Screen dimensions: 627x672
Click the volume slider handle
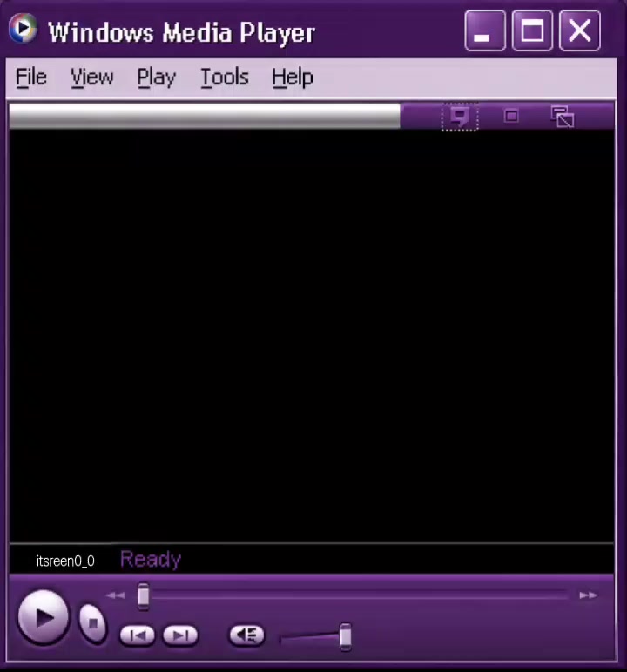tap(345, 637)
